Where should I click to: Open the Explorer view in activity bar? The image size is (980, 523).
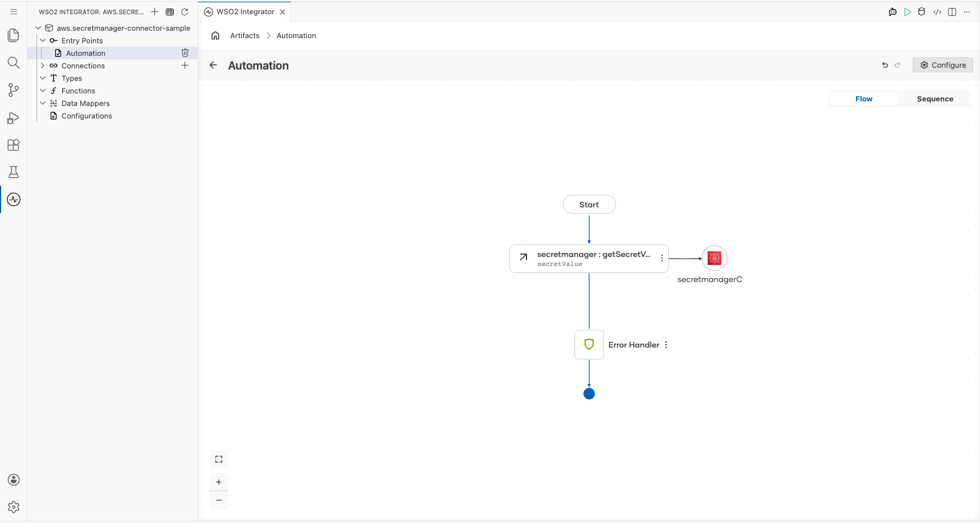(14, 35)
